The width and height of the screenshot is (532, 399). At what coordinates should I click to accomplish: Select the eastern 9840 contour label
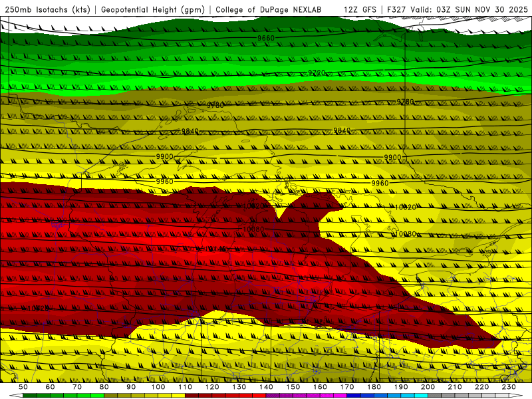point(342,130)
